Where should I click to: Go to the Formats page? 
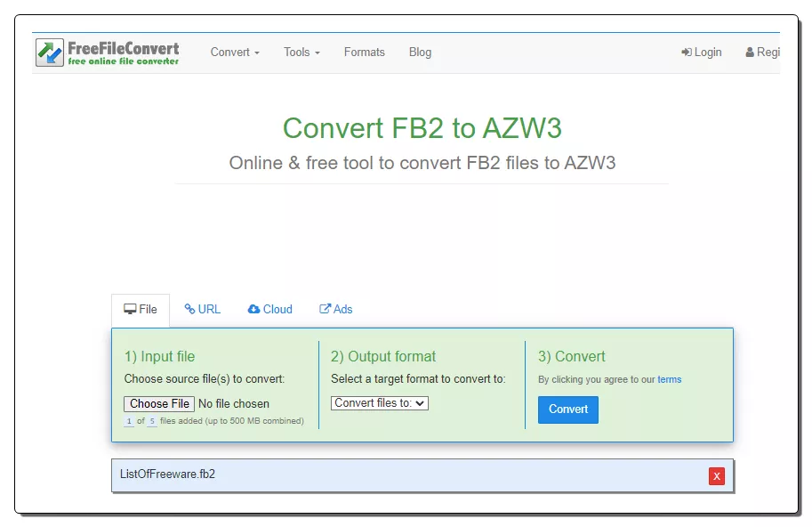[x=364, y=53]
